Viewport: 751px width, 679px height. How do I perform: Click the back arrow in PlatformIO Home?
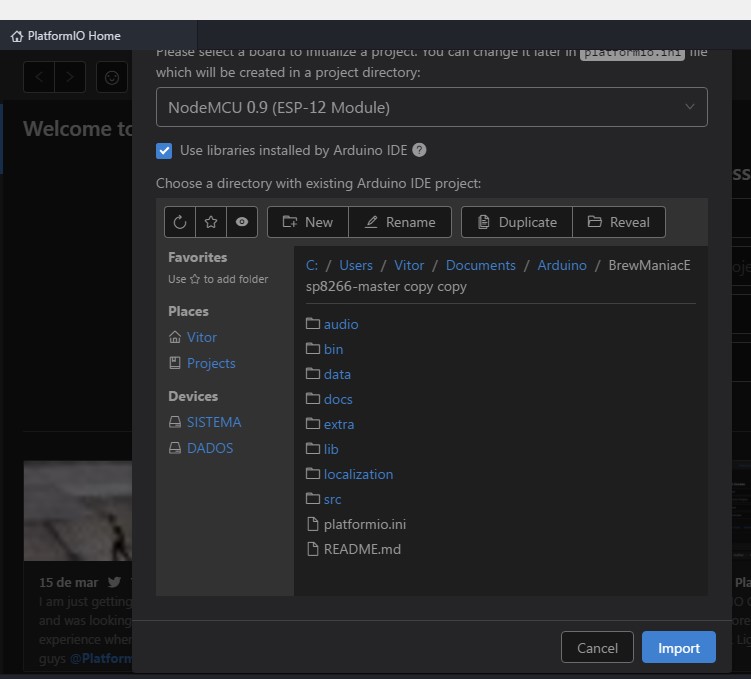point(39,77)
